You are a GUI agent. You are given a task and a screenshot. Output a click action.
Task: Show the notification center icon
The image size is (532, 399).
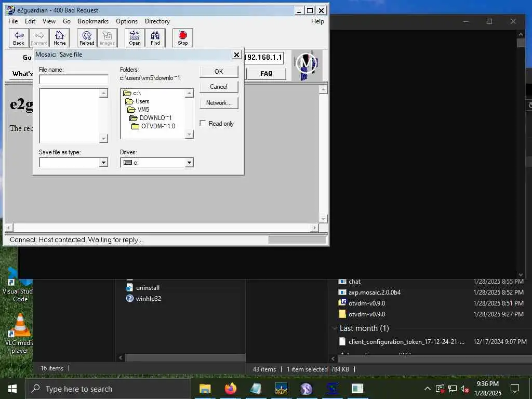515,388
